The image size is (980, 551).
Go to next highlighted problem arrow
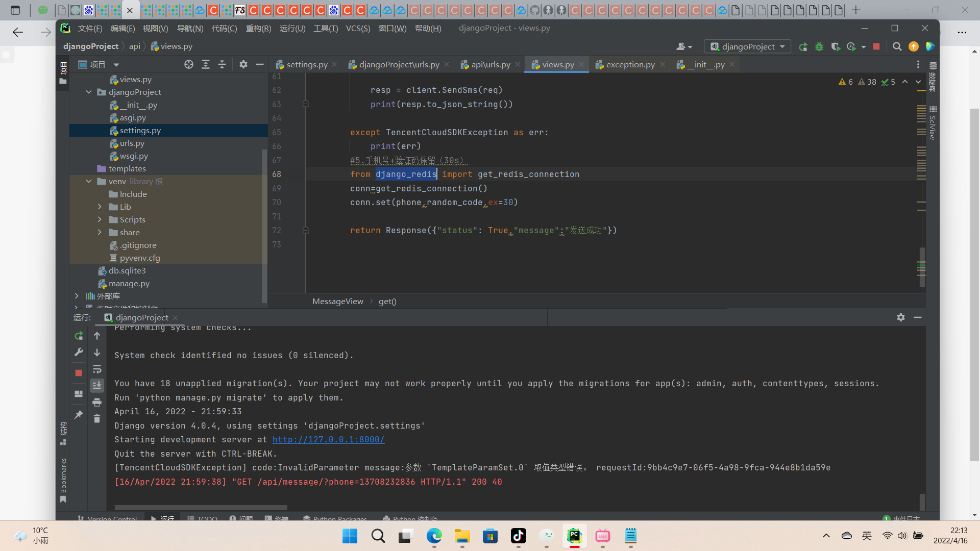[918, 82]
